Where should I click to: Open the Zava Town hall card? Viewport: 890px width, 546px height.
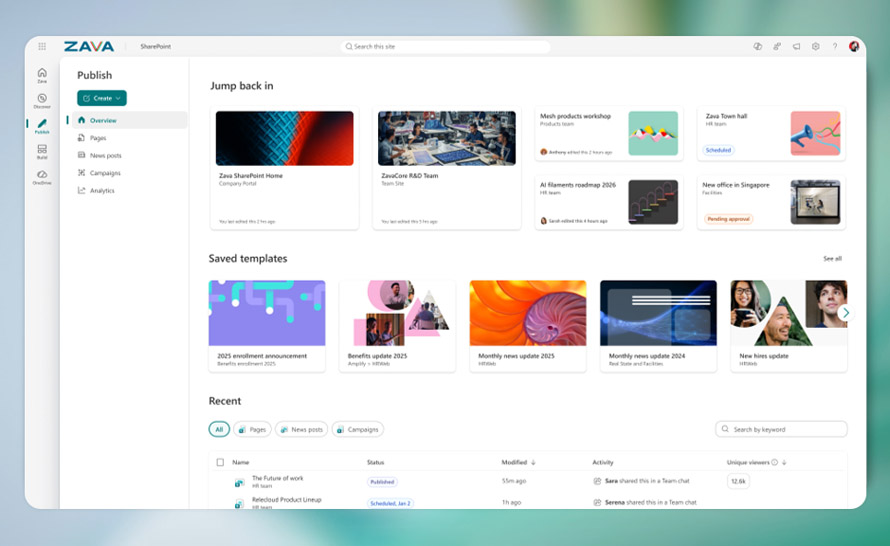pyautogui.click(x=771, y=133)
